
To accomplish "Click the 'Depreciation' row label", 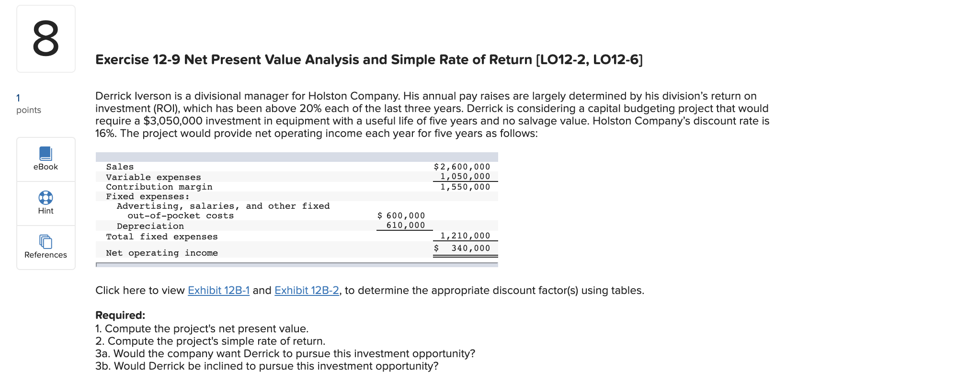I will [150, 226].
